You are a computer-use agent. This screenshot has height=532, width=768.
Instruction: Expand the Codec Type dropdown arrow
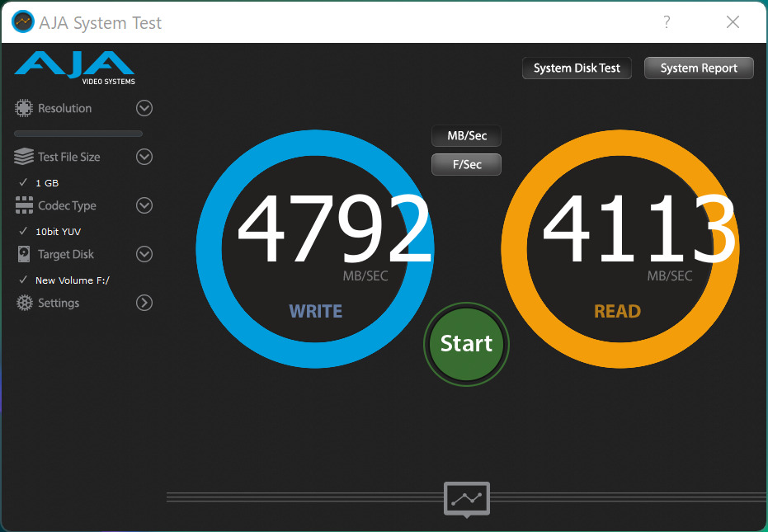pos(144,205)
